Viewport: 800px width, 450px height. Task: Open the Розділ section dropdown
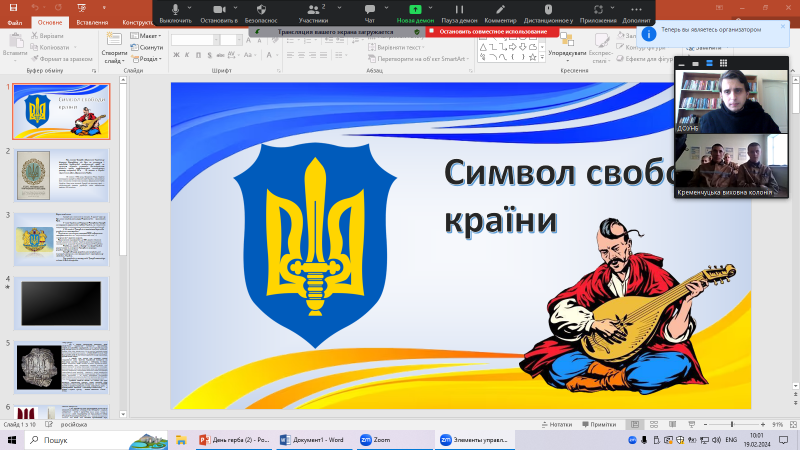146,59
